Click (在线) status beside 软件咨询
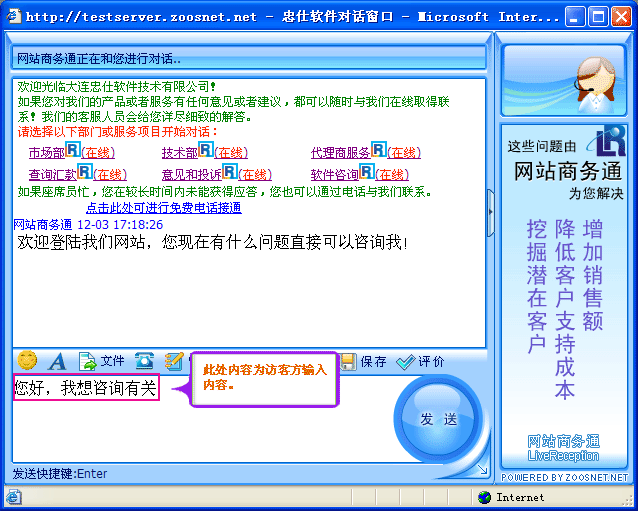This screenshot has width=638, height=511. (391, 175)
